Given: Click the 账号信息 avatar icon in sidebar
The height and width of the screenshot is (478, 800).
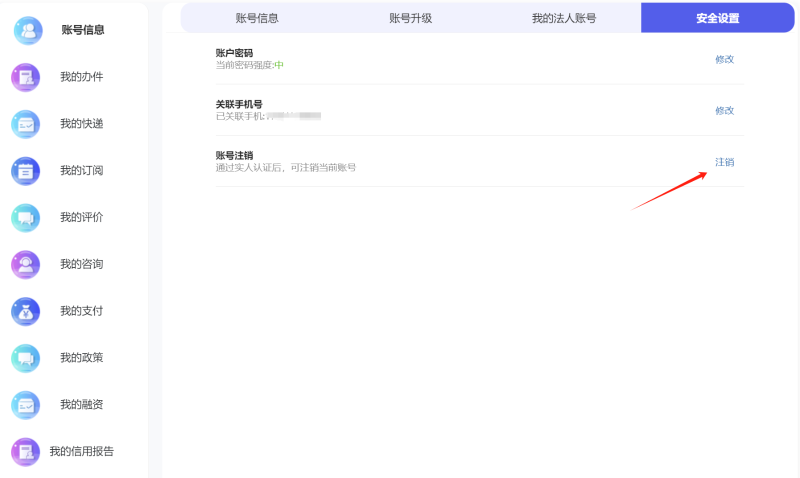Looking at the screenshot, I should click(x=28, y=30).
